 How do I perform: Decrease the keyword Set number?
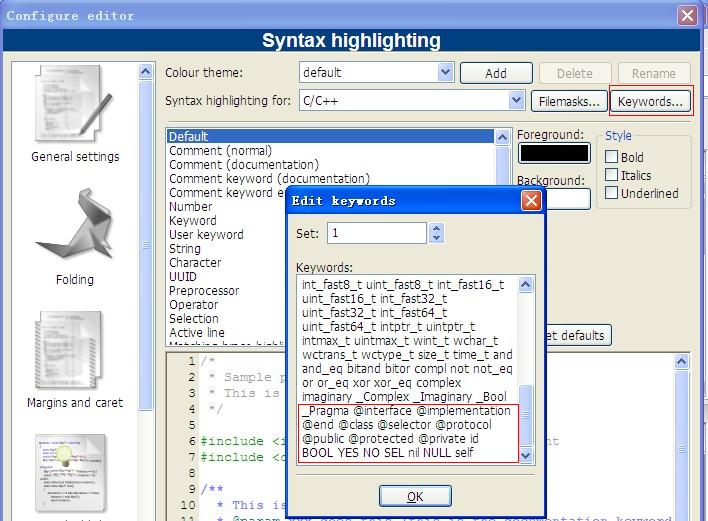pos(436,237)
